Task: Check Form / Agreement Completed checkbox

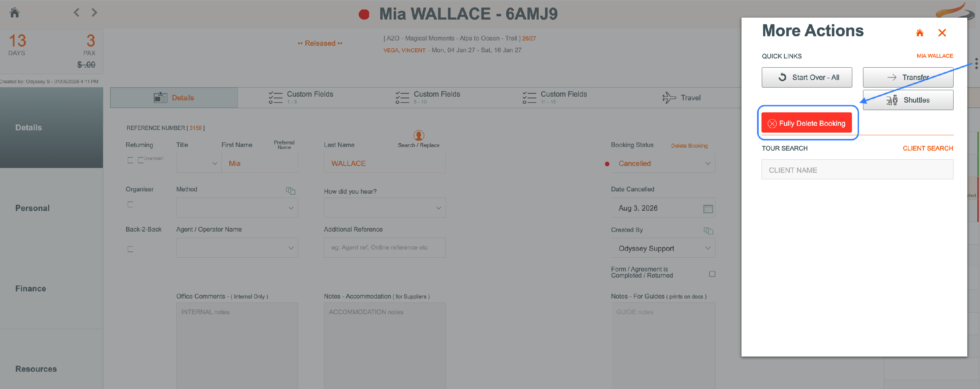Action: click(x=712, y=274)
